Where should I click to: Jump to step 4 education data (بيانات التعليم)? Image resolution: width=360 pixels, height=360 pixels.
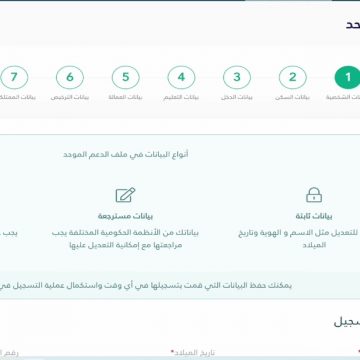(181, 77)
